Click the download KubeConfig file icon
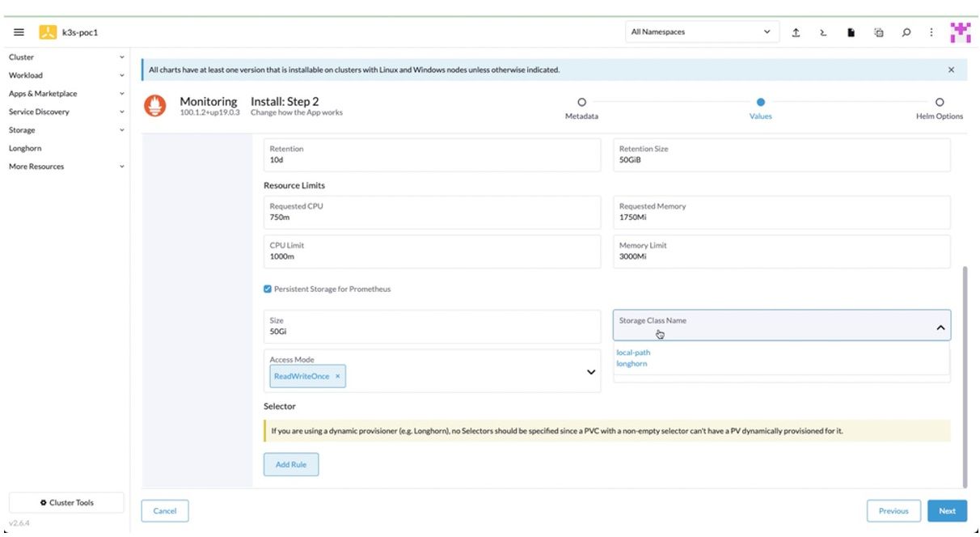The width and height of the screenshot is (980, 537). tap(851, 32)
